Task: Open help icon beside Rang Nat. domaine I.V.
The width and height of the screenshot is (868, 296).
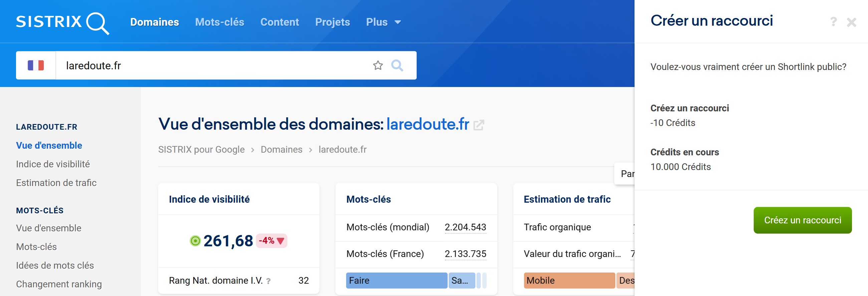Action: coord(268,281)
